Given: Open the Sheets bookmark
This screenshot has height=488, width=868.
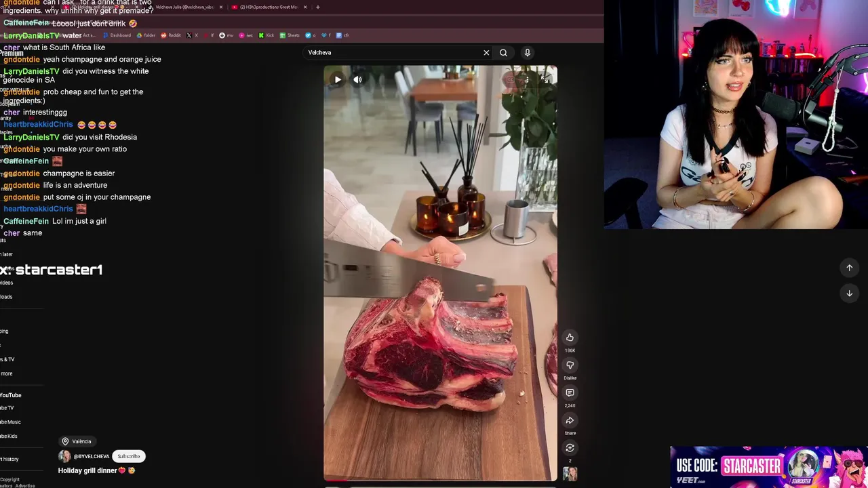Looking at the screenshot, I should pyautogui.click(x=290, y=35).
